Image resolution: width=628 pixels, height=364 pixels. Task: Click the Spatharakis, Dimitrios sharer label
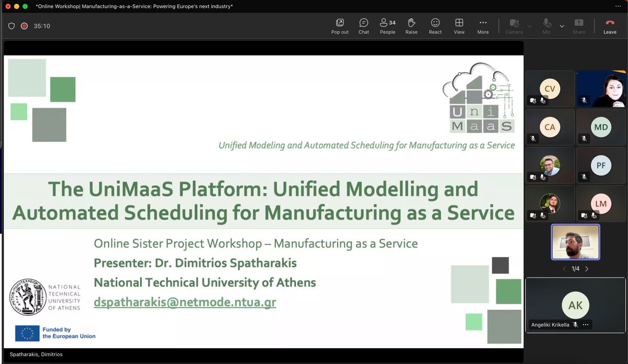(x=36, y=355)
